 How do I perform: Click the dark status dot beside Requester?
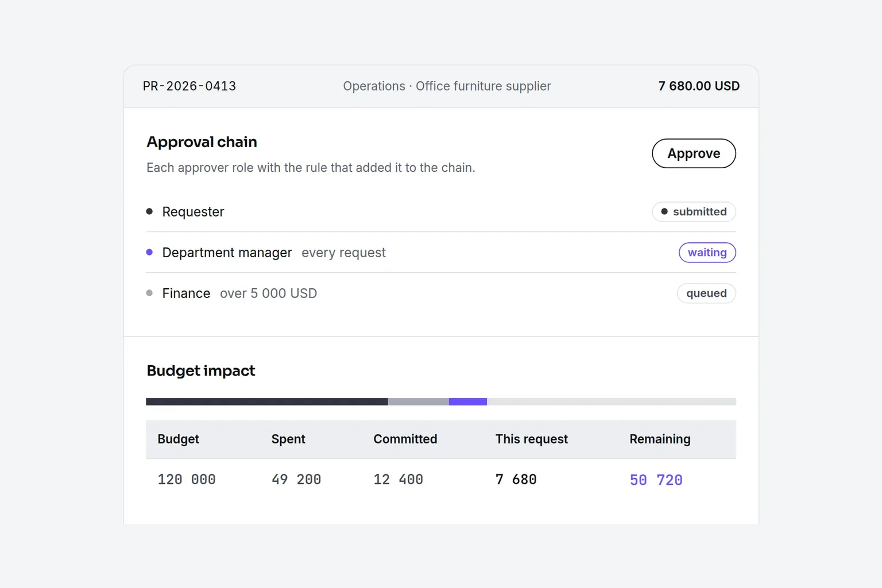(149, 211)
